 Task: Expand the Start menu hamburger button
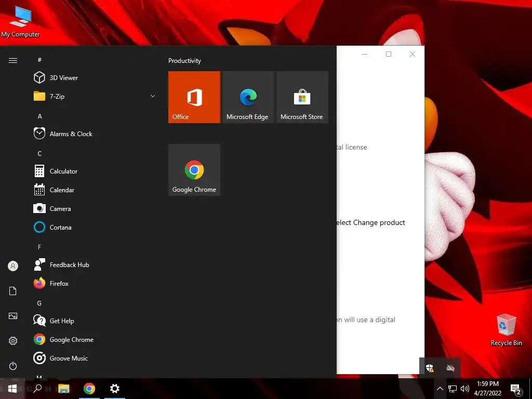coord(13,61)
